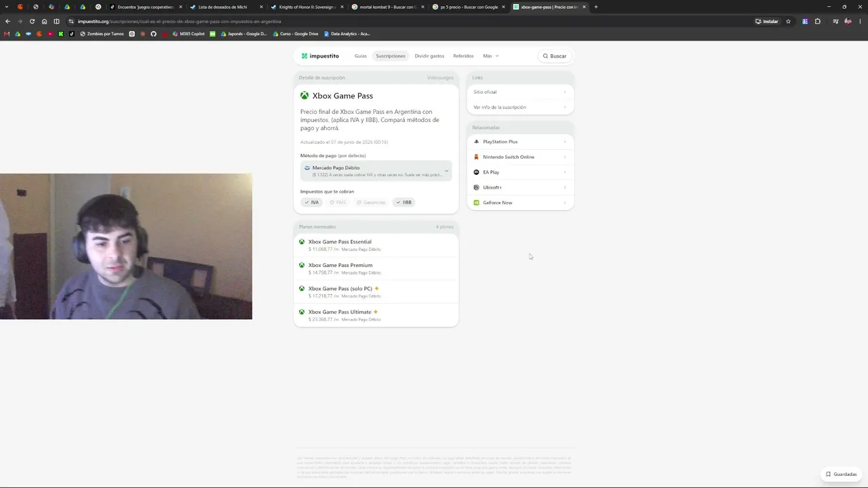Open the Referidos page

point(463,56)
